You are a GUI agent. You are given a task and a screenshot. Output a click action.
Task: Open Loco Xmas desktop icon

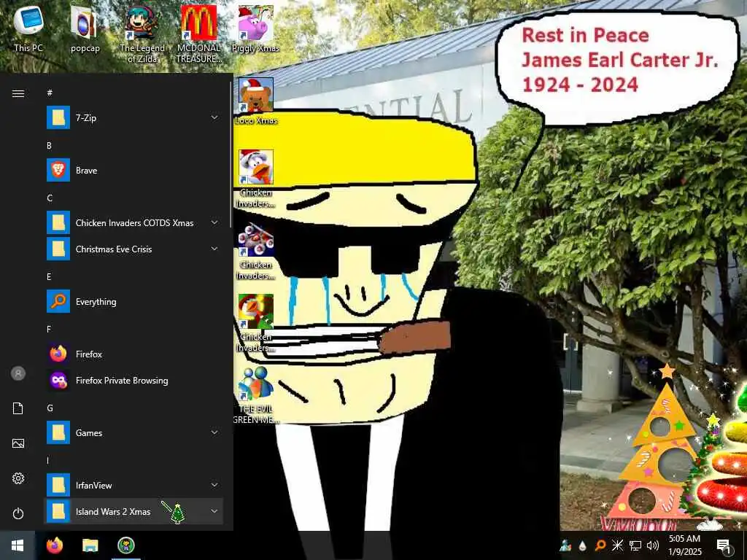tap(256, 101)
